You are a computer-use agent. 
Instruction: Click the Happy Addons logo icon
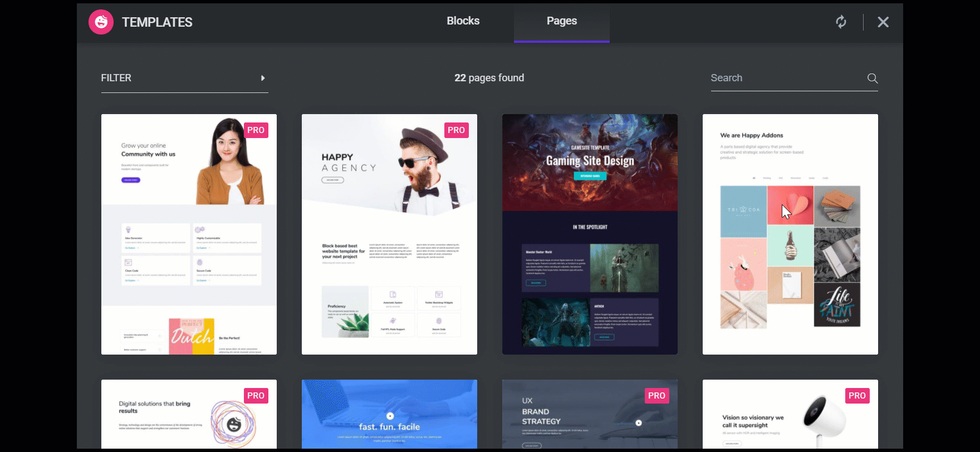tap(101, 22)
